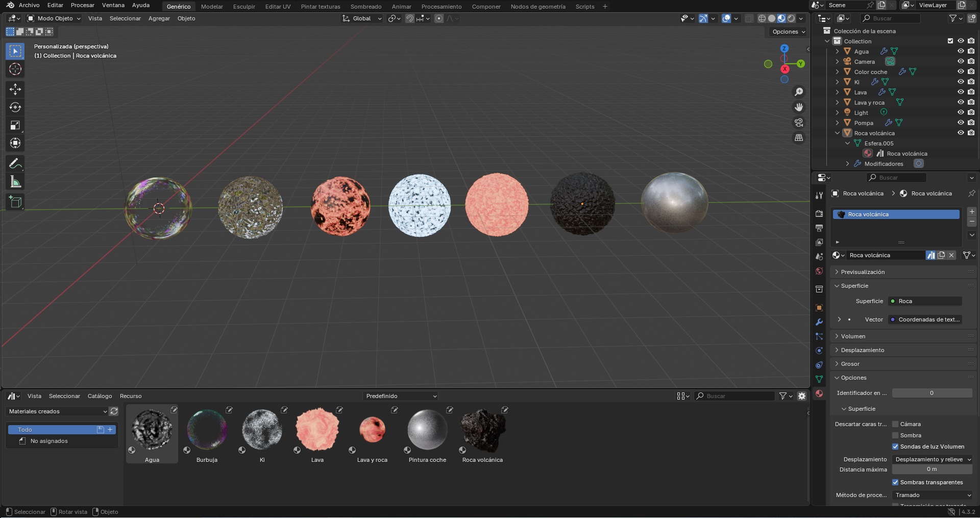Click the zoom magnifier viewport icon
This screenshot has width=980, height=518.
(x=799, y=92)
